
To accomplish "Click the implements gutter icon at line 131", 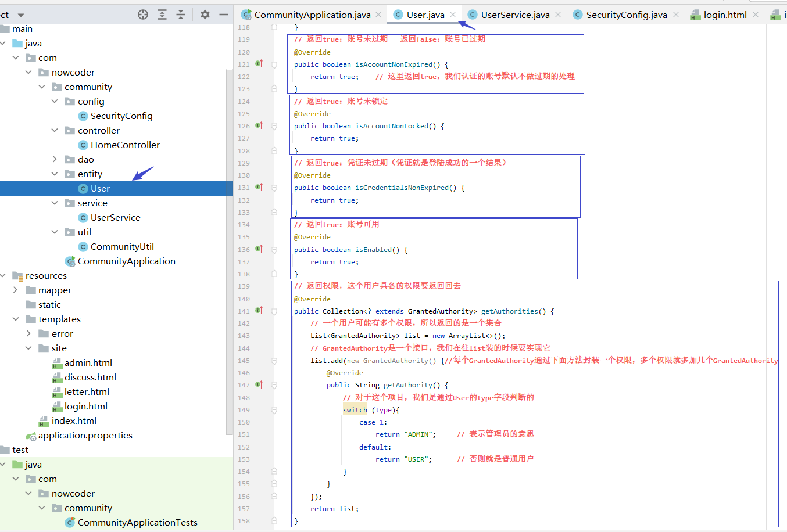I will click(259, 187).
